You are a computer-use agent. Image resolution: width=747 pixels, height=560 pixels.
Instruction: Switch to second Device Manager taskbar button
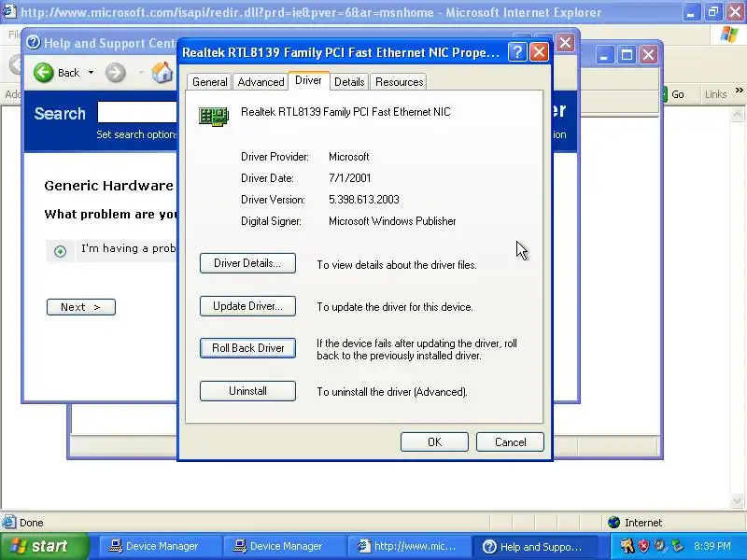tap(284, 546)
